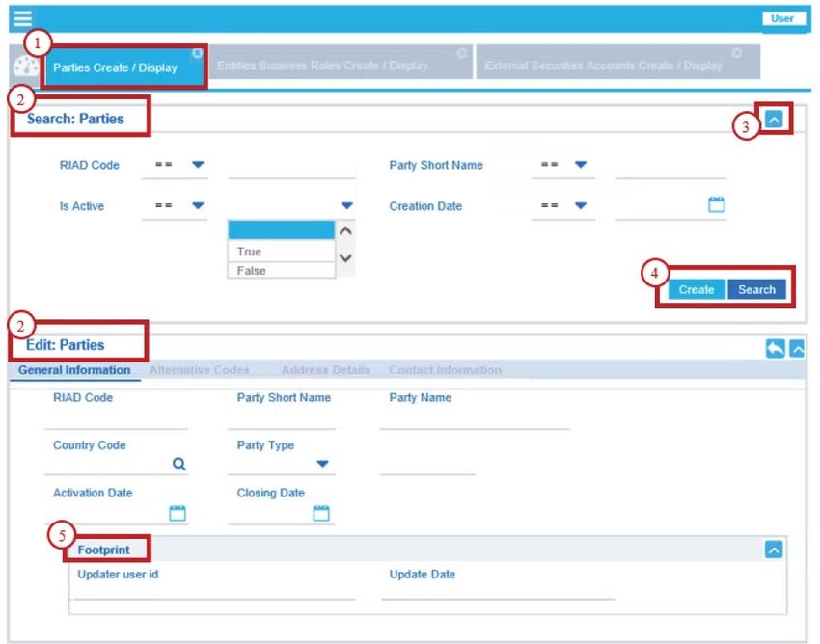Click the palette icon beside the tabs
This screenshot has width=820, height=644.
(x=25, y=67)
